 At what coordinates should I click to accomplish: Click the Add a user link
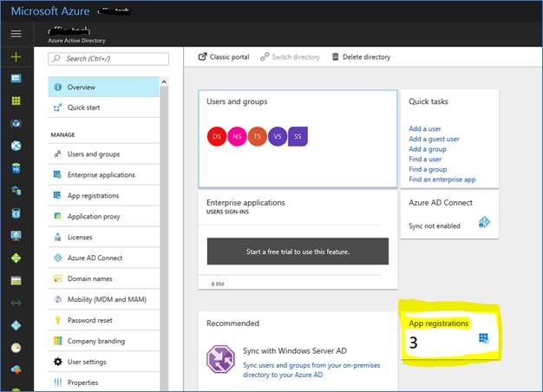425,129
